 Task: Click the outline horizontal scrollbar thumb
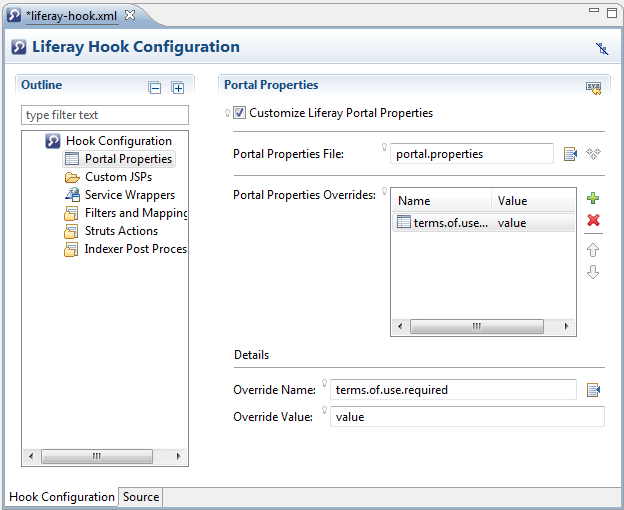coord(97,456)
